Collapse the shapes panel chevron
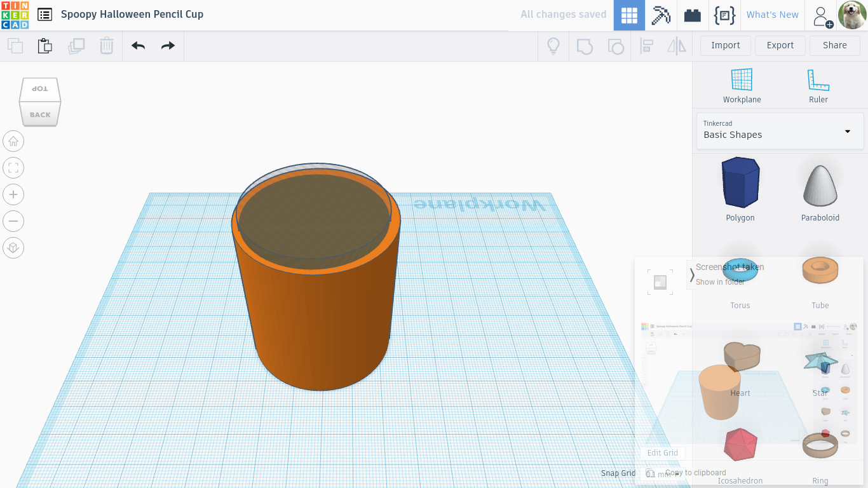 (692, 275)
